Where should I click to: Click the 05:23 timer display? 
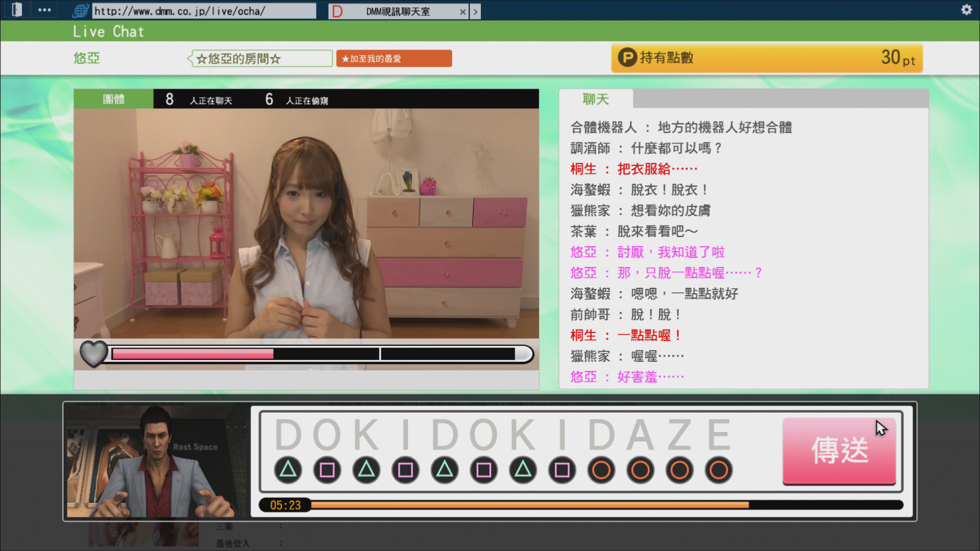pyautogui.click(x=285, y=505)
